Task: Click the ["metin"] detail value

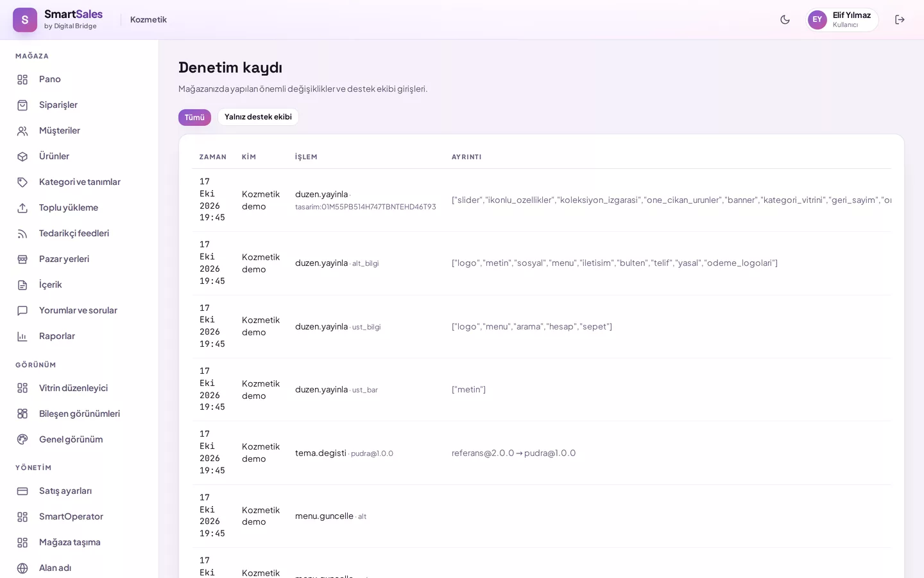Action: click(x=468, y=390)
